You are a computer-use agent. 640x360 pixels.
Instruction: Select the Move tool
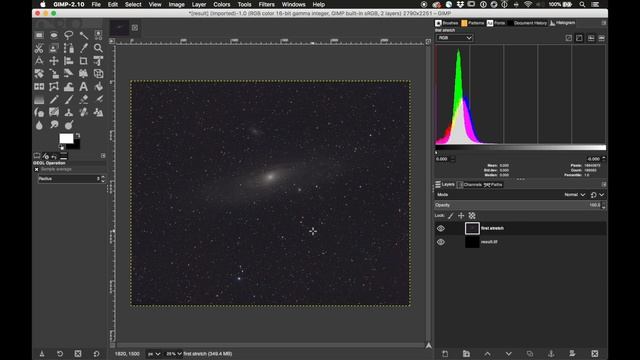click(x=53, y=61)
